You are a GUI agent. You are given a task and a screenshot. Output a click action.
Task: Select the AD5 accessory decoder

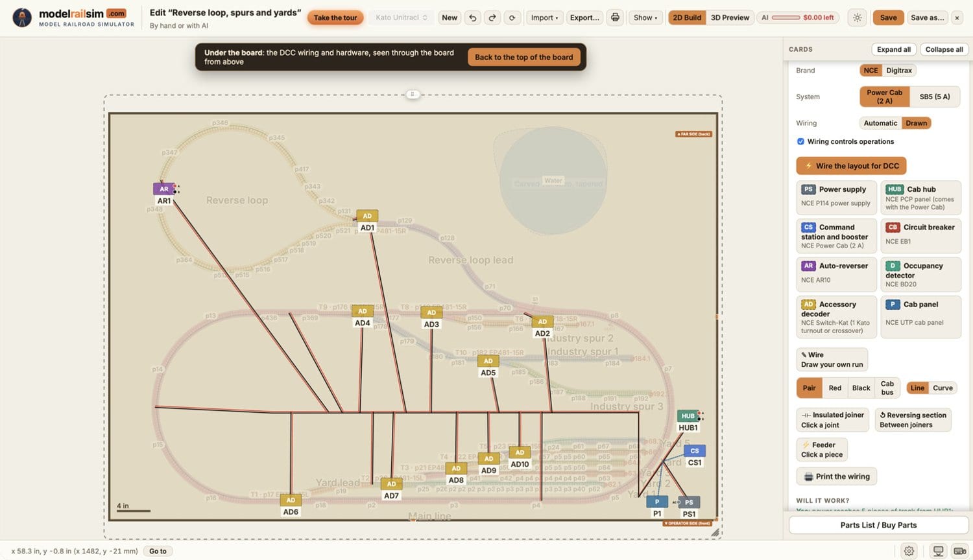point(488,361)
